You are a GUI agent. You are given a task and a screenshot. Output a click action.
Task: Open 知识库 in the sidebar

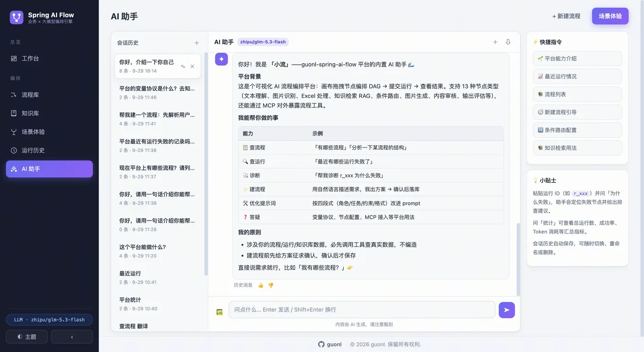point(49,113)
